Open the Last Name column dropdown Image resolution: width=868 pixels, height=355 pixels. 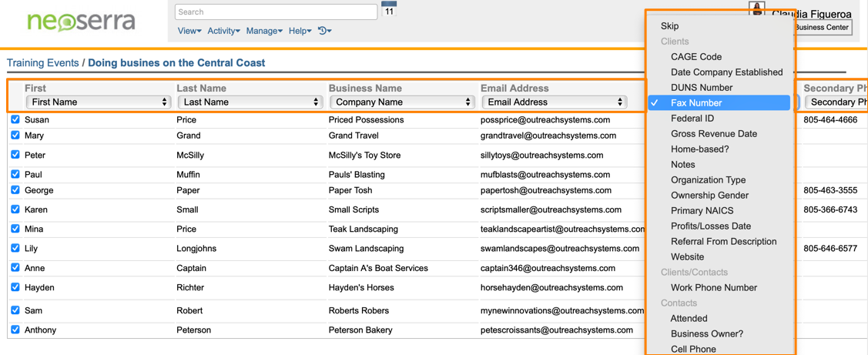250,102
